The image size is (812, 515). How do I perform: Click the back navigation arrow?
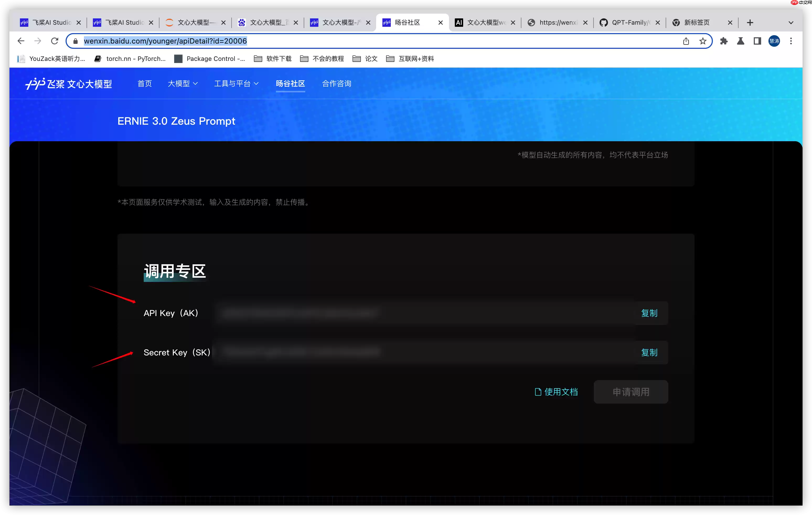tap(21, 41)
